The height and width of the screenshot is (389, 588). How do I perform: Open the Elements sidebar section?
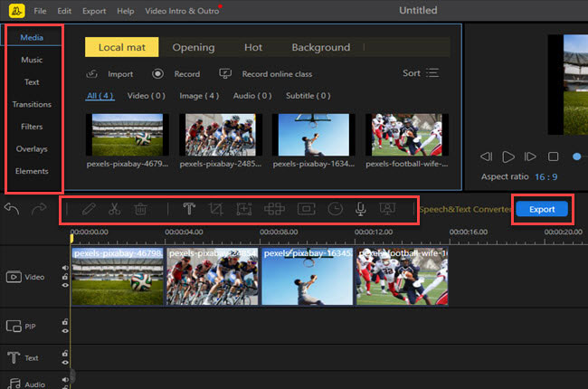(32, 171)
